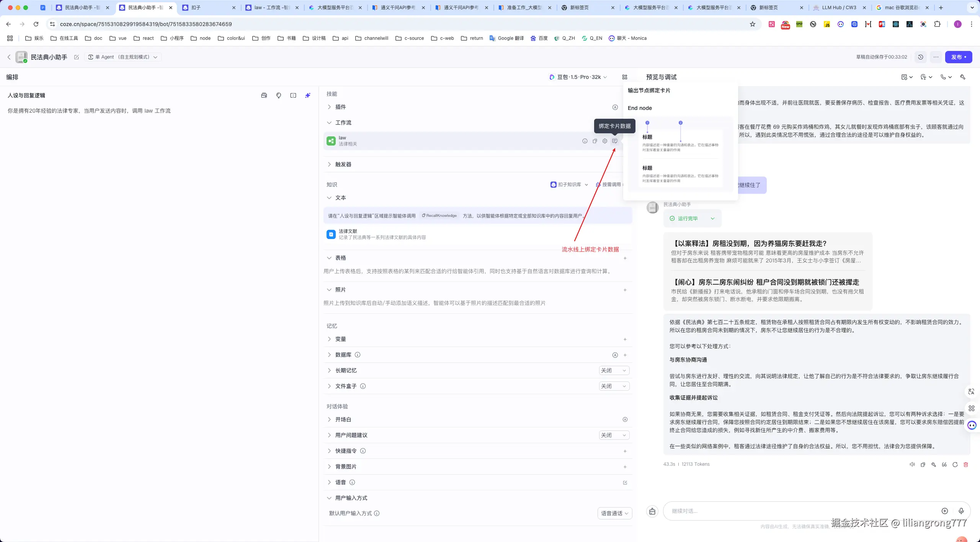Open the 文件盒子 on/off dropdown

(614, 386)
